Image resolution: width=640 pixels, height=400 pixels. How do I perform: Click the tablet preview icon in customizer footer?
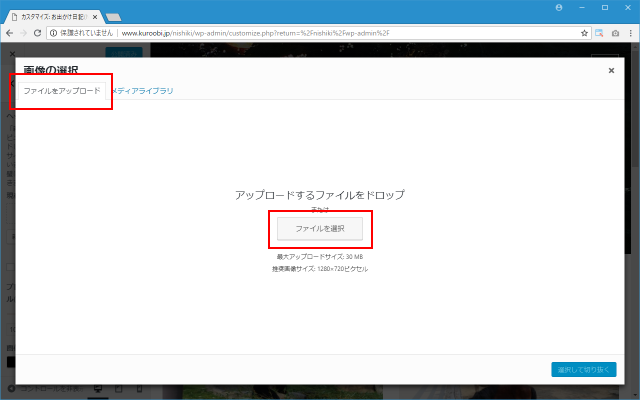pyautogui.click(x=119, y=389)
